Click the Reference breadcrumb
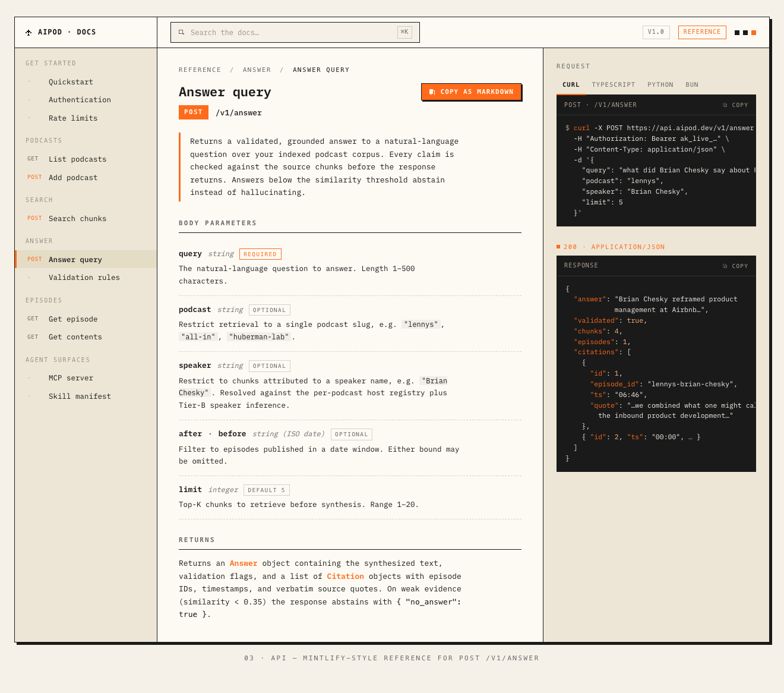784x693 pixels. 200,70
